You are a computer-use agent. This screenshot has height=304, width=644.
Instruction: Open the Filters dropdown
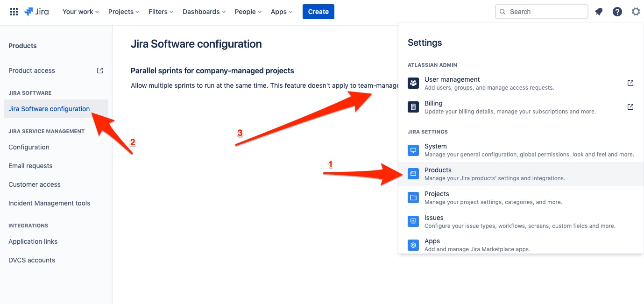coord(160,12)
